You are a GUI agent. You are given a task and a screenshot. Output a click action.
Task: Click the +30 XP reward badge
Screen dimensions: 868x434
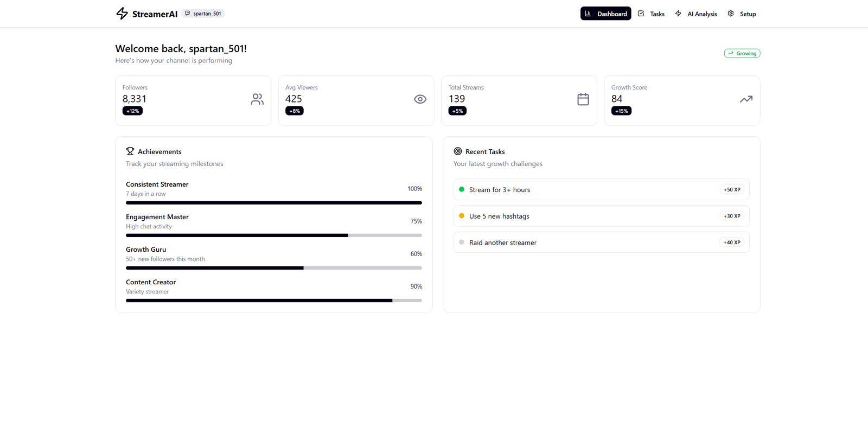coord(732,216)
